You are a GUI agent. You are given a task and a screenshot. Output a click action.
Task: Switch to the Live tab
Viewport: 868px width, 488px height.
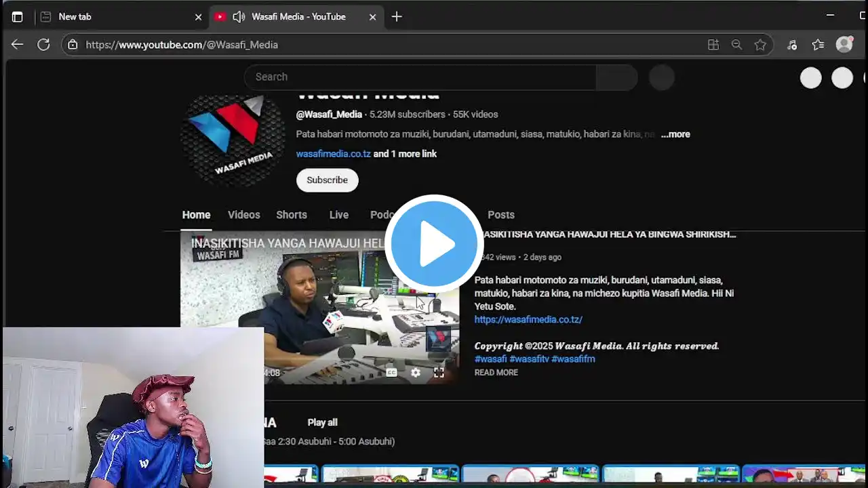click(x=339, y=215)
